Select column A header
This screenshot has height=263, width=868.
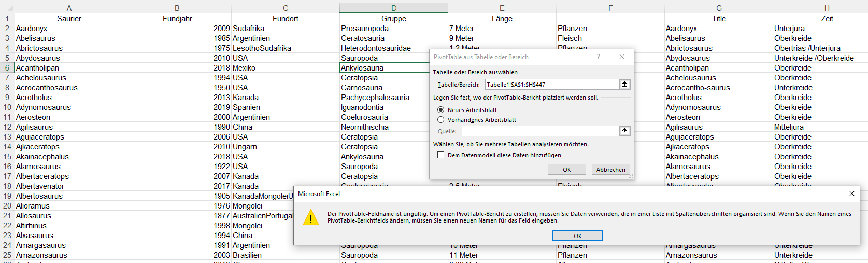(x=69, y=8)
